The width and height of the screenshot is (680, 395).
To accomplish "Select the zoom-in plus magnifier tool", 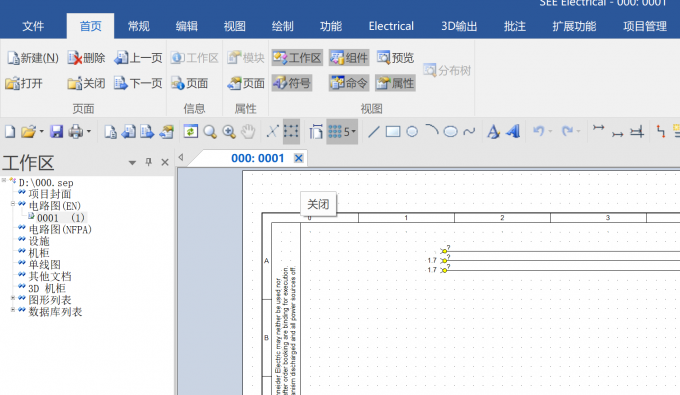I will tap(229, 131).
